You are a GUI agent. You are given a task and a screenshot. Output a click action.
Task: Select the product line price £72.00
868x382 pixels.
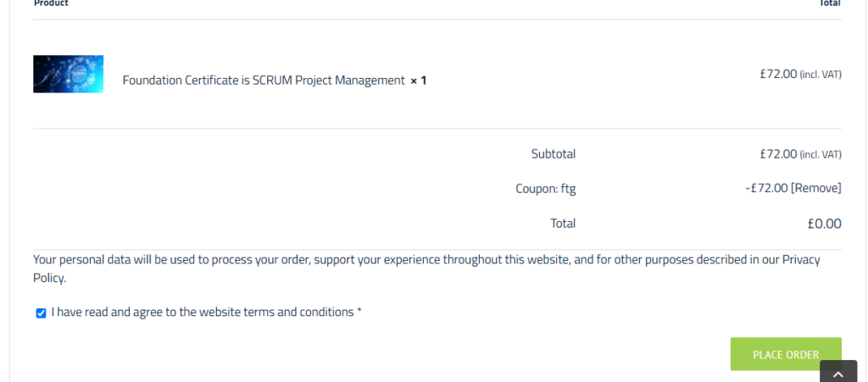778,74
